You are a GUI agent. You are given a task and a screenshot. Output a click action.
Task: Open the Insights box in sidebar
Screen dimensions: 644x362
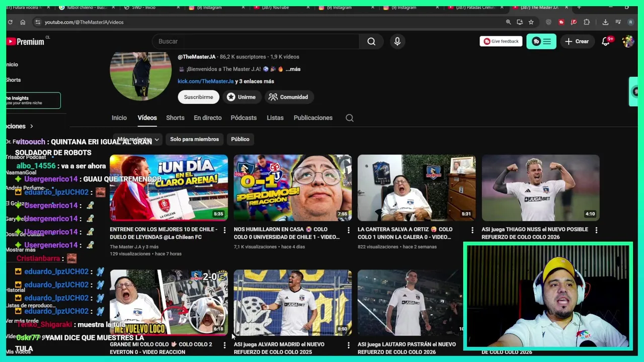click(33, 101)
